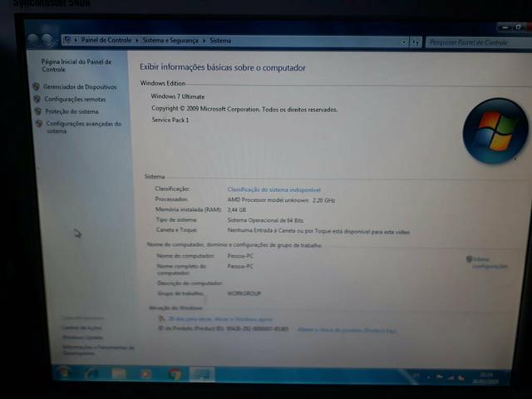
Task: Open the Windows Start menu
Action: pos(64,372)
